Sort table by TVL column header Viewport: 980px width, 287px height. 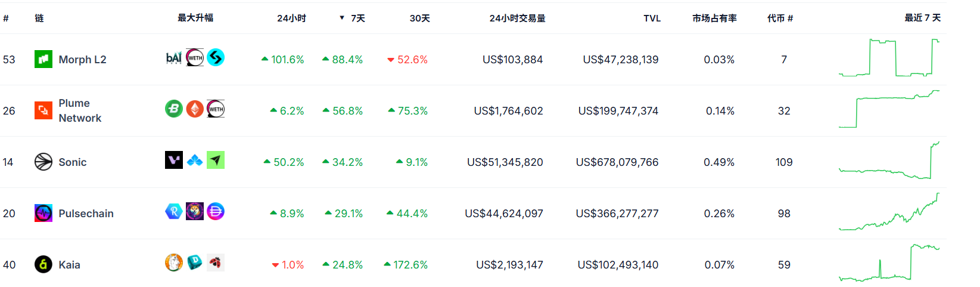tap(652, 18)
